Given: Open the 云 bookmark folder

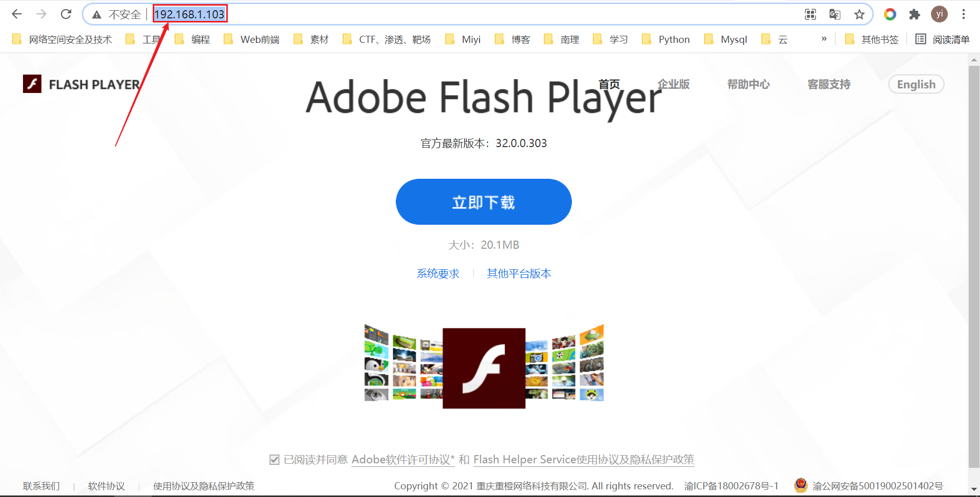Looking at the screenshot, I should (774, 39).
